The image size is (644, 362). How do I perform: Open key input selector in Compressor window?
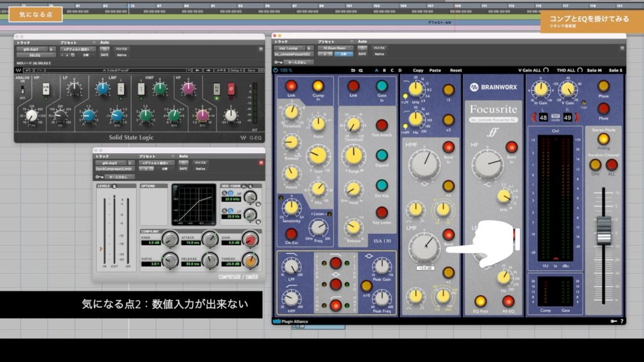(x=119, y=177)
